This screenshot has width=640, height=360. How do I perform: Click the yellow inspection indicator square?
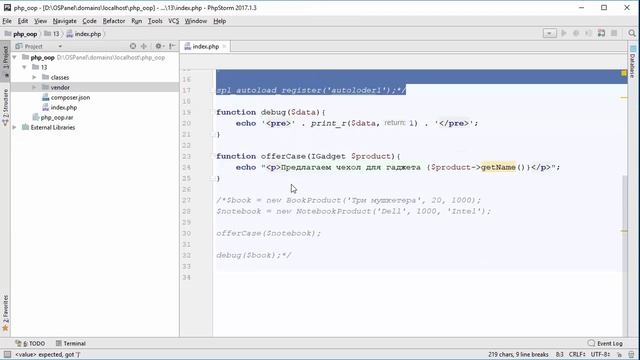click(x=624, y=73)
